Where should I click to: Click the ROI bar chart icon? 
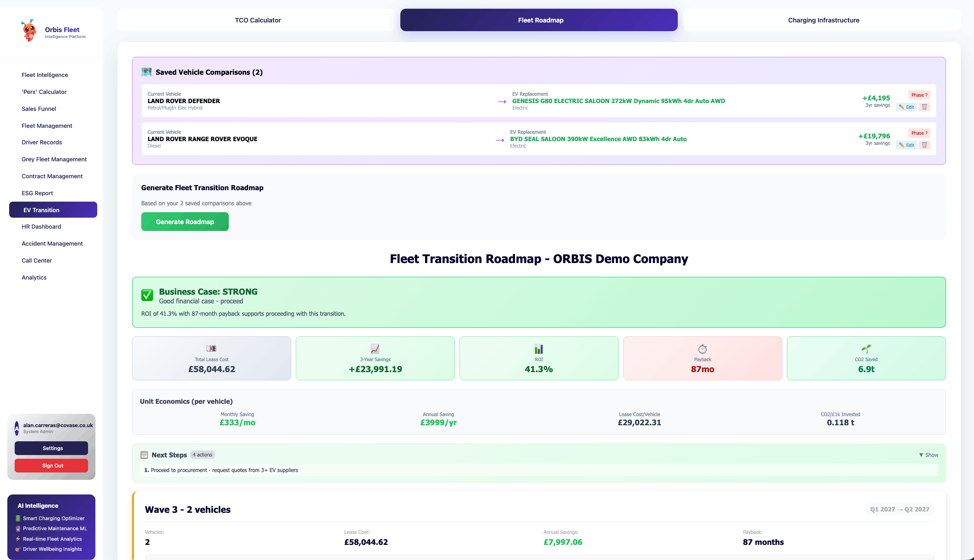click(x=538, y=349)
